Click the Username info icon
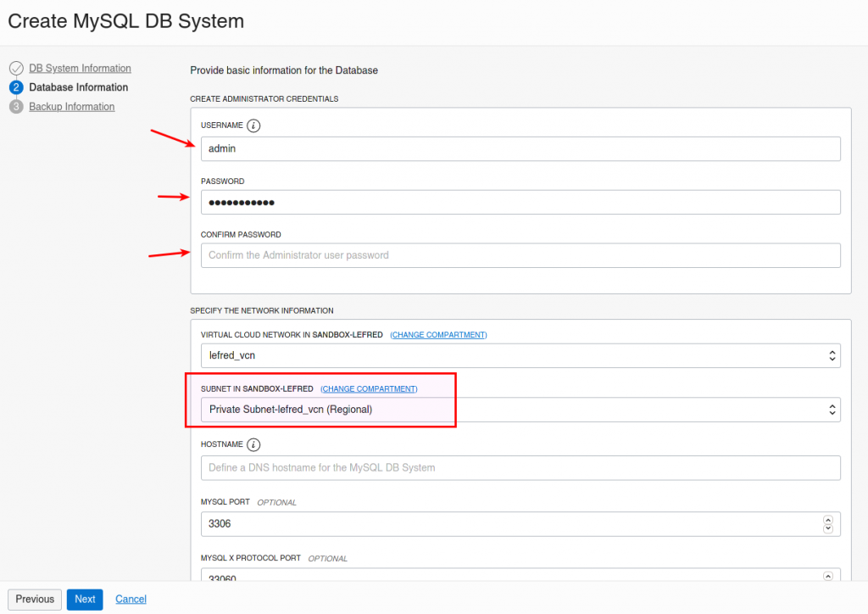The image size is (868, 614). click(253, 126)
